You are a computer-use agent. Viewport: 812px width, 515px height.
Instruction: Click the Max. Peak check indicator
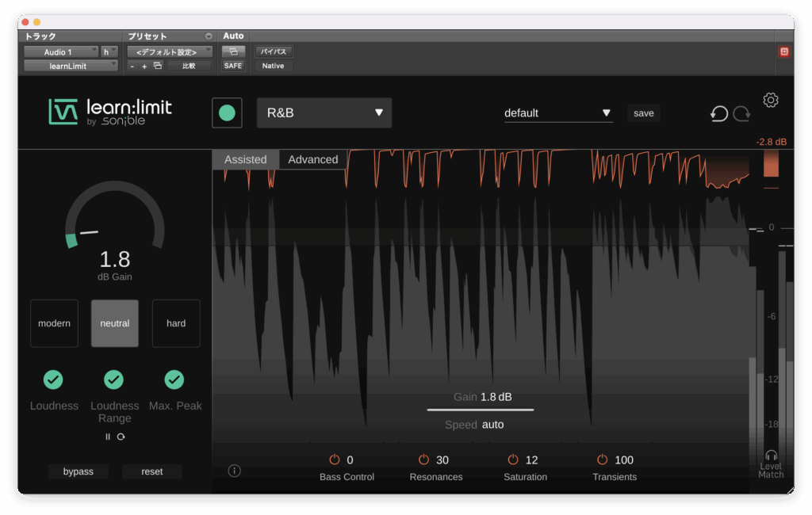tap(174, 380)
